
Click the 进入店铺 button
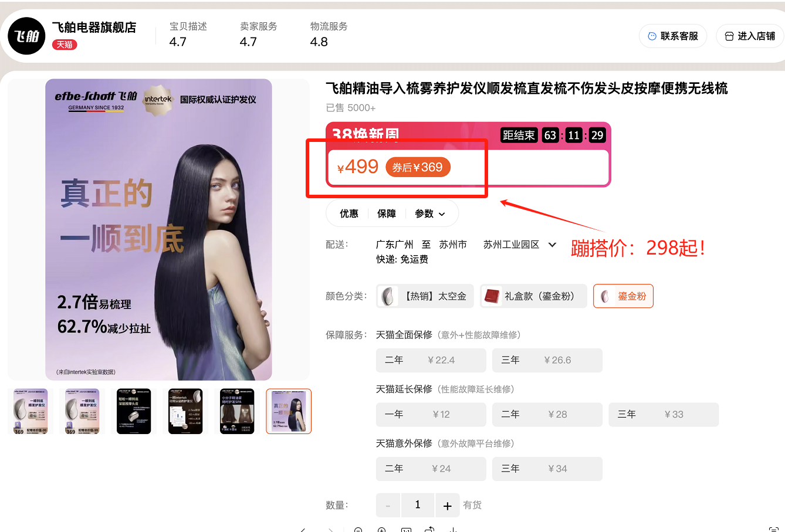coord(750,36)
